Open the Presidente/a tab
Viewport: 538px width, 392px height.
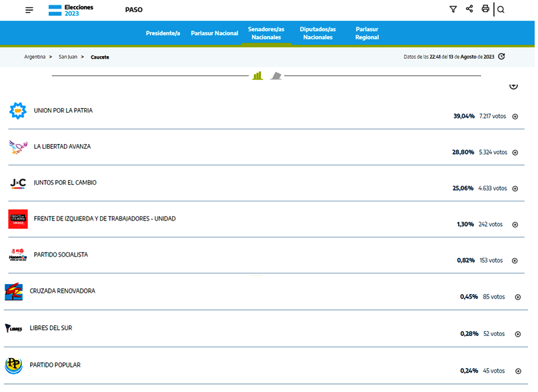click(163, 33)
